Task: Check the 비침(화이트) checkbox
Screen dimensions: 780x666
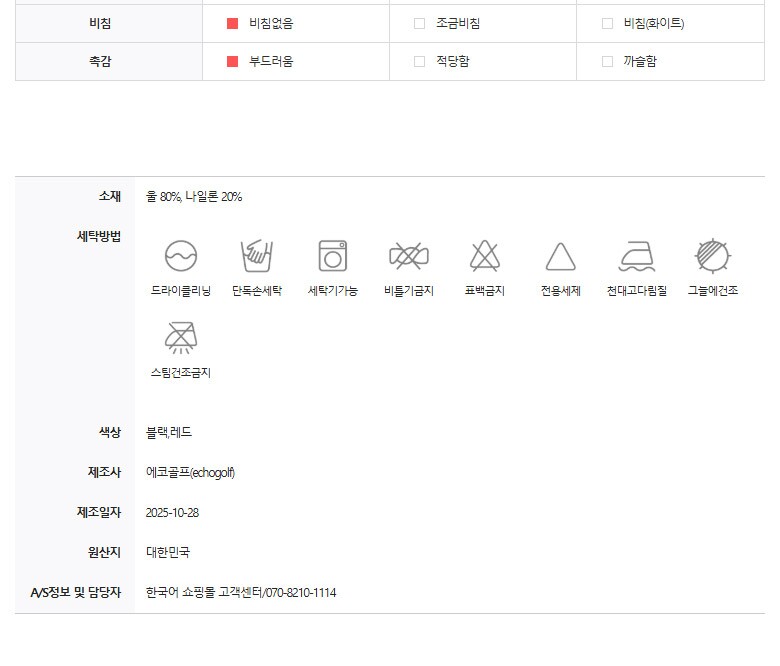Action: [x=607, y=23]
